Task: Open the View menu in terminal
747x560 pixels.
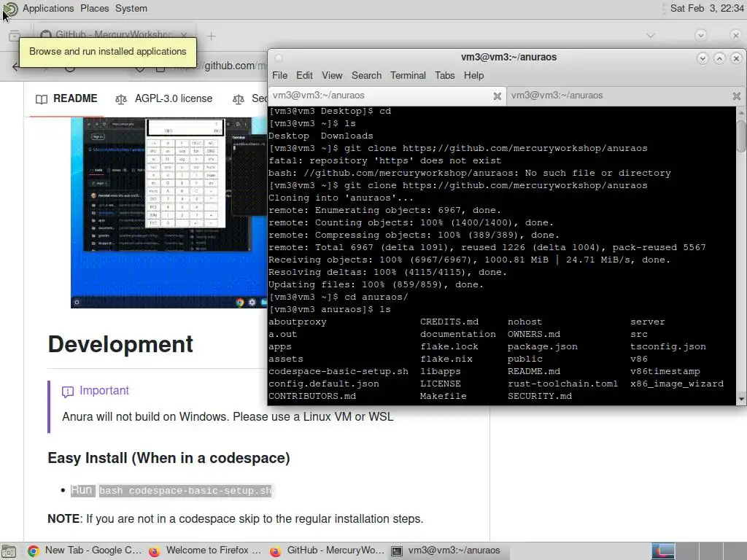Action: point(332,75)
